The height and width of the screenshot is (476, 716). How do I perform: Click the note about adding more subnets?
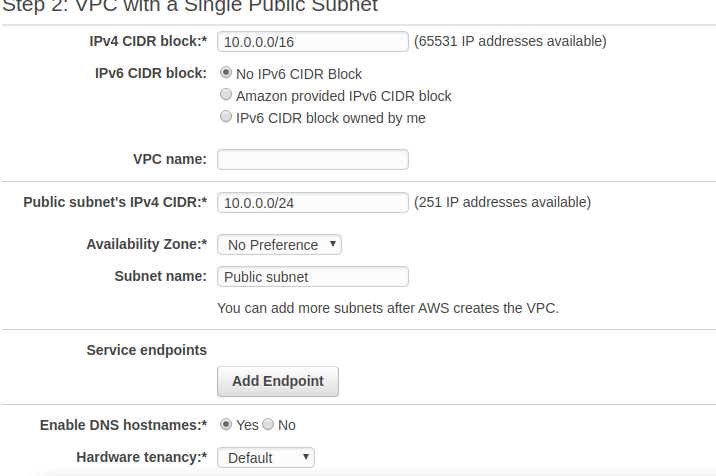388,308
